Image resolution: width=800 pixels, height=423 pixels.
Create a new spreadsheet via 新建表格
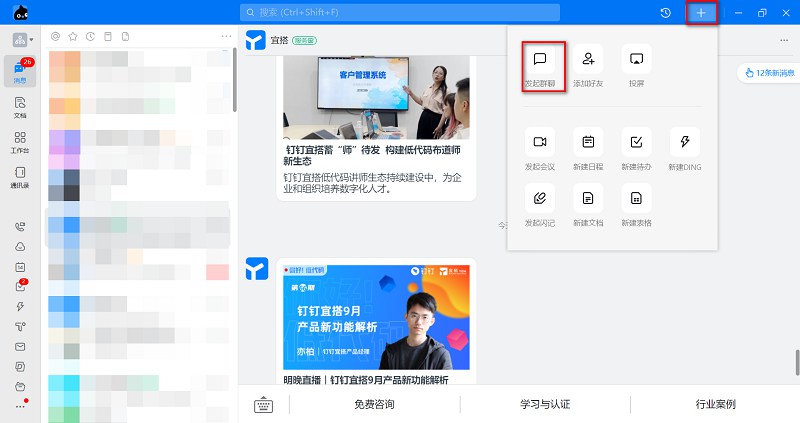636,206
